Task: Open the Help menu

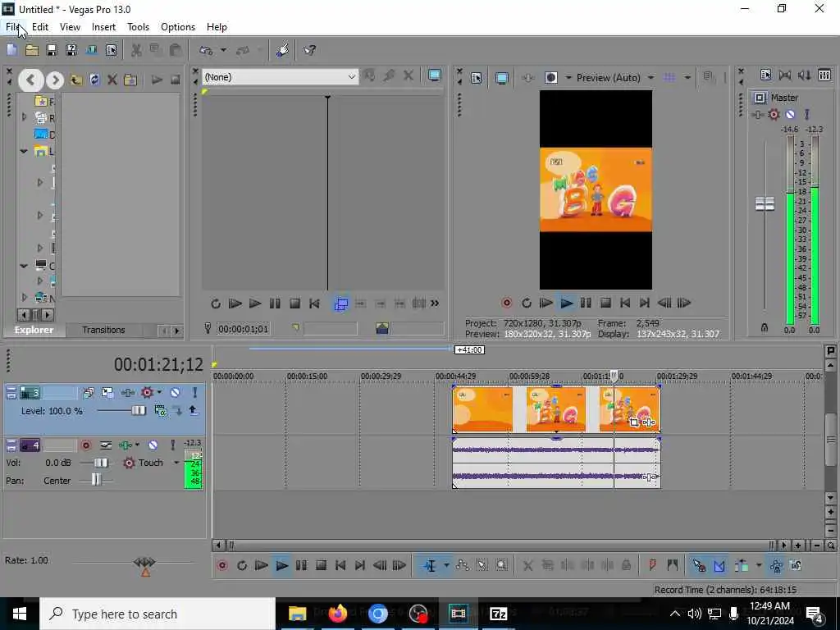Action: [217, 27]
